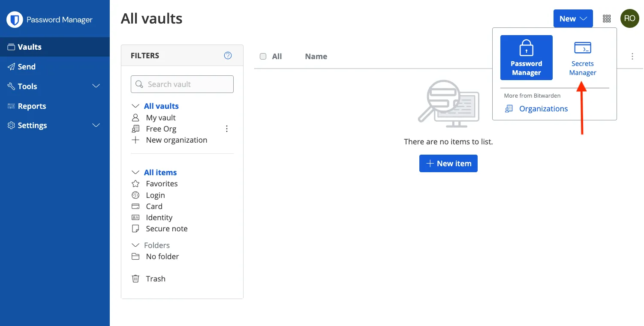Screen dimensions: 644x326
Task: Collapse the Folders section
Action: (x=135, y=245)
